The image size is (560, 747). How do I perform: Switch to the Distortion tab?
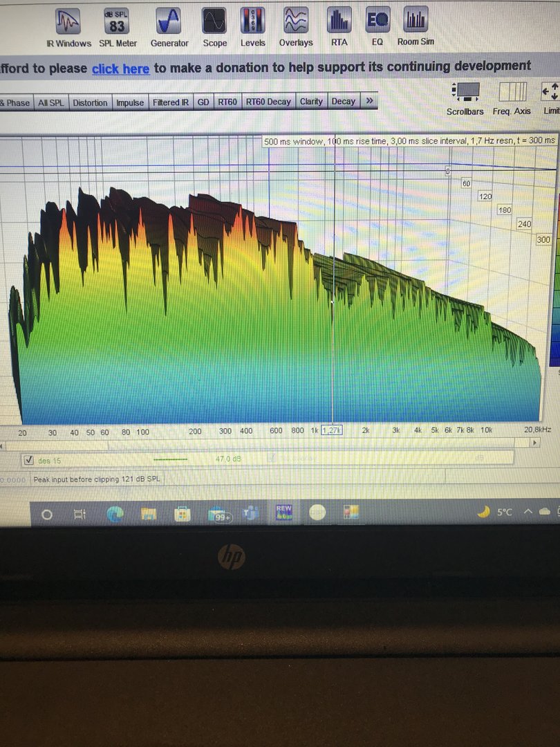(x=90, y=103)
